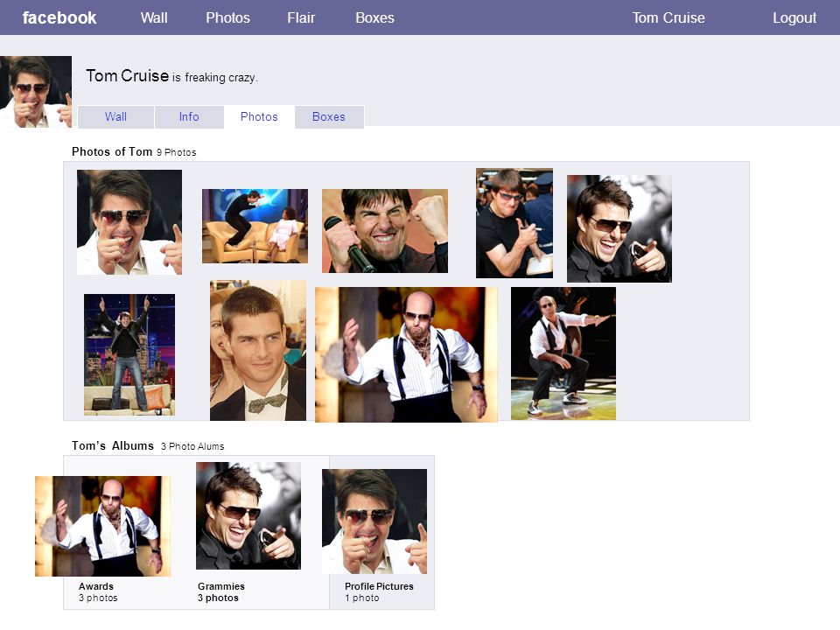Click the Tom's Albums heading

[113, 445]
